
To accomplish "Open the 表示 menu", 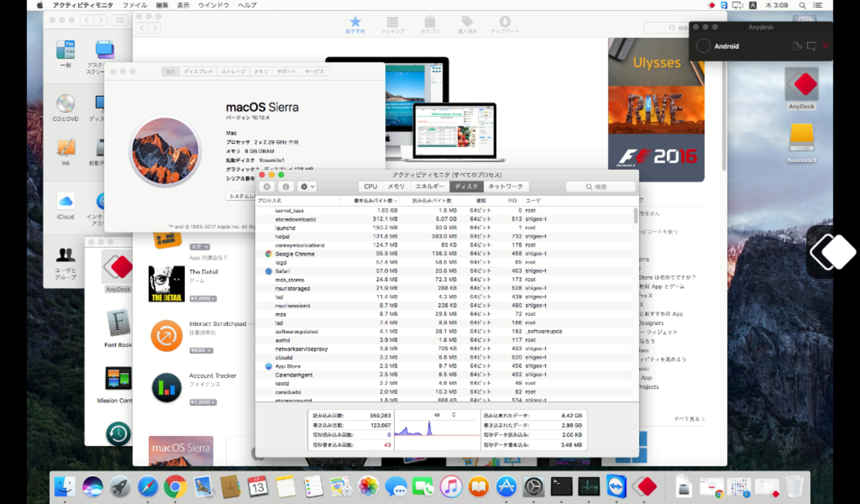I will pos(183,5).
